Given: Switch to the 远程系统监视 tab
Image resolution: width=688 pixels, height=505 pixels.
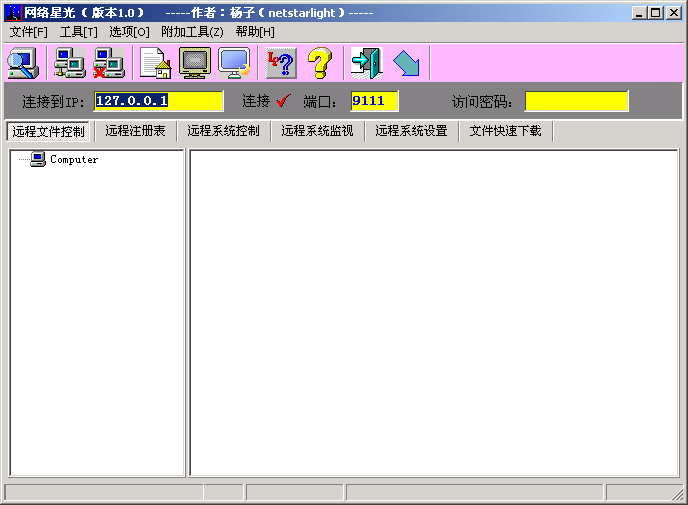Looking at the screenshot, I should (x=317, y=131).
